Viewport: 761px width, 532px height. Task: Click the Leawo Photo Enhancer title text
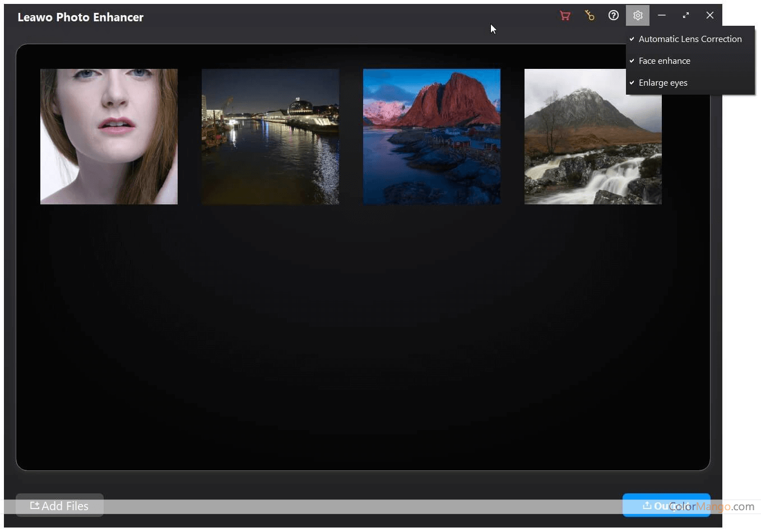coord(81,17)
